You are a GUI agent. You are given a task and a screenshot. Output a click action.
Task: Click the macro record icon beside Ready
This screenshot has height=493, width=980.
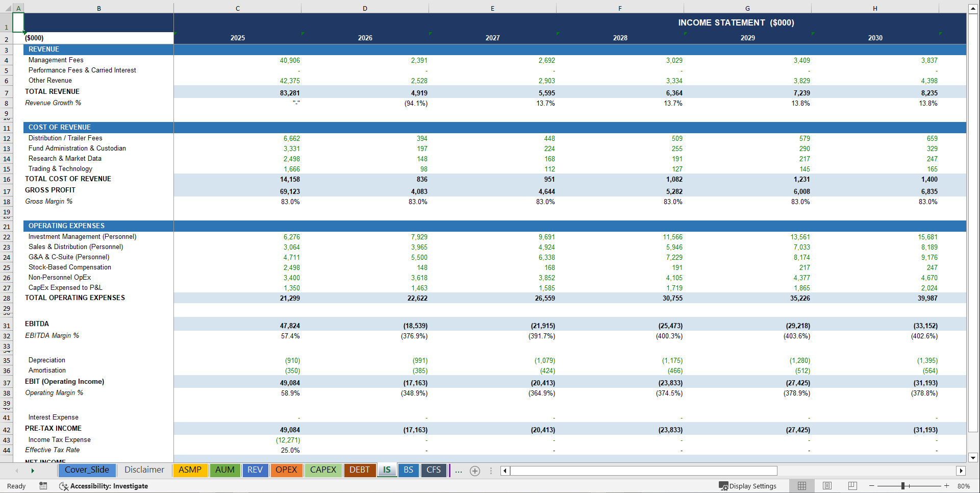(43, 486)
